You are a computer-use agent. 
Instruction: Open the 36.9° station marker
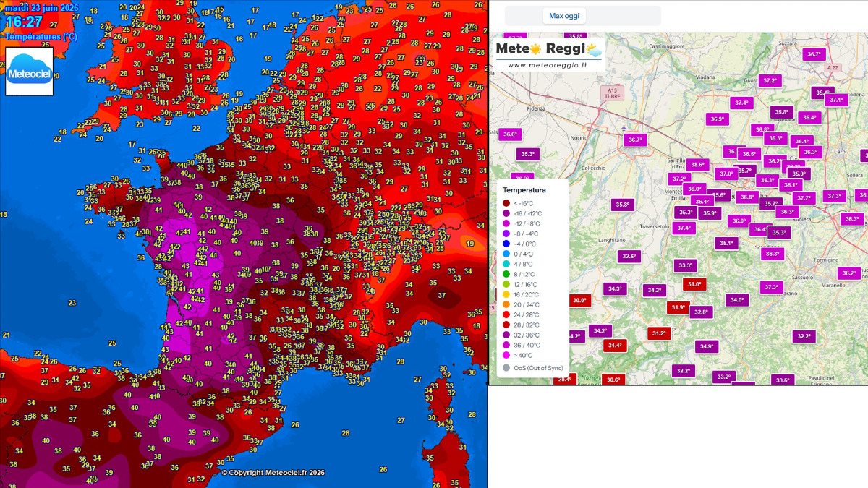click(x=717, y=119)
